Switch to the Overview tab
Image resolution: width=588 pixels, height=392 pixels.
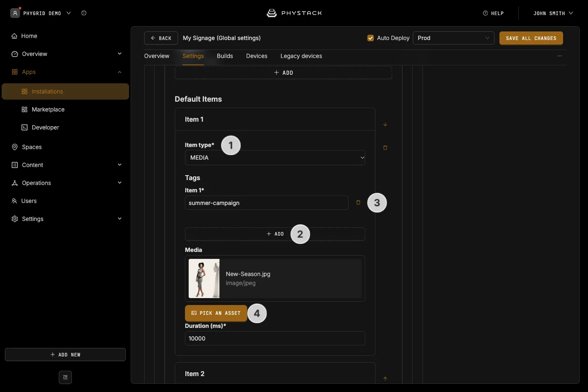point(157,56)
